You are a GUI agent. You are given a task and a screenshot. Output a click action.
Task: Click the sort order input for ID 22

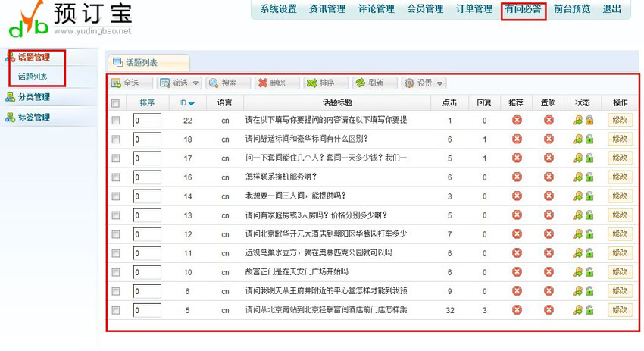(x=147, y=121)
